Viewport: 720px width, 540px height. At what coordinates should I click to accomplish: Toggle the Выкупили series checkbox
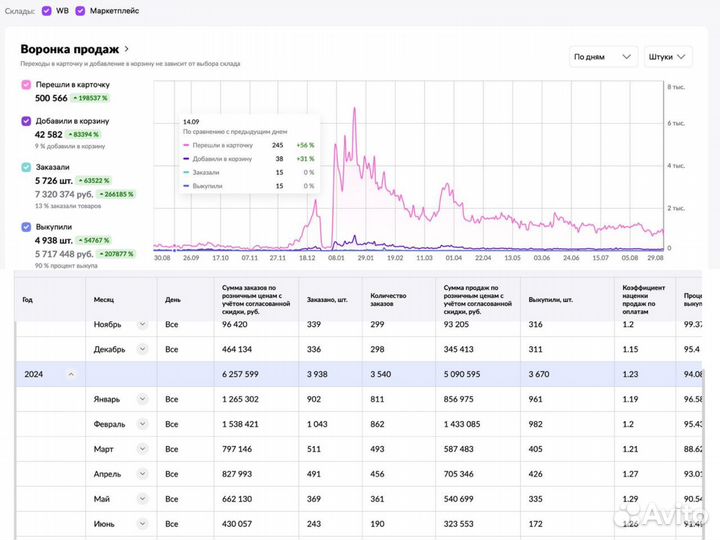(27, 227)
